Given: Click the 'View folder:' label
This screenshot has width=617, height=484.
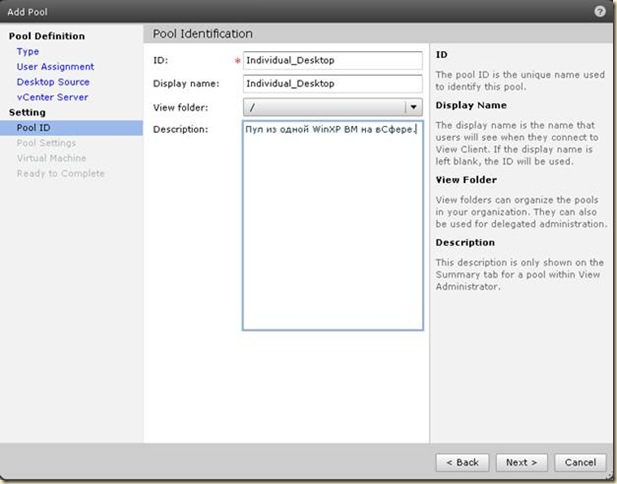Looking at the screenshot, I should tap(181, 107).
